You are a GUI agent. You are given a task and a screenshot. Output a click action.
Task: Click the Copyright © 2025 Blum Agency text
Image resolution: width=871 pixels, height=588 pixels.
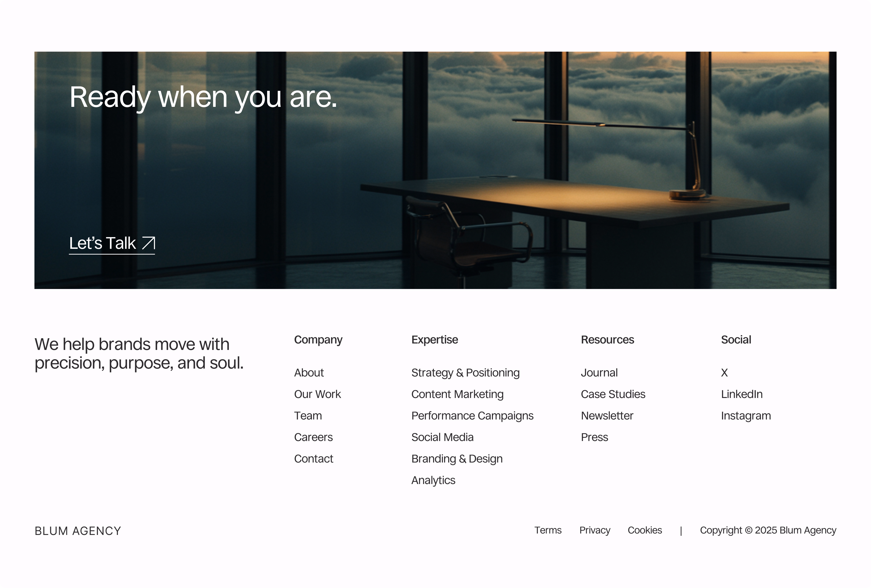point(768,531)
